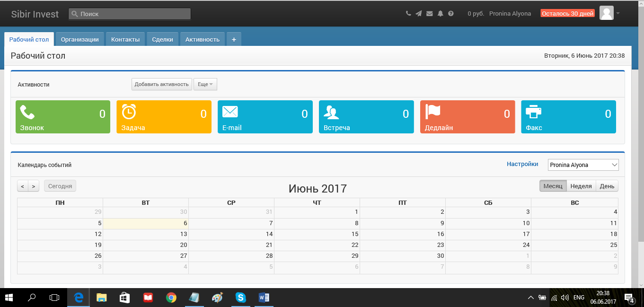Click the Sibir Invest logo text
644x307 pixels.
pos(35,14)
